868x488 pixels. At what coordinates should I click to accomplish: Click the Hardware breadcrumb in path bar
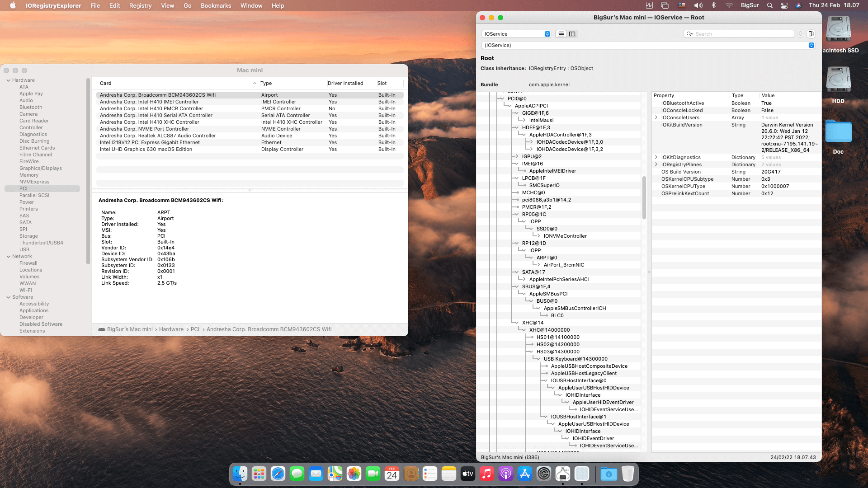(171, 329)
